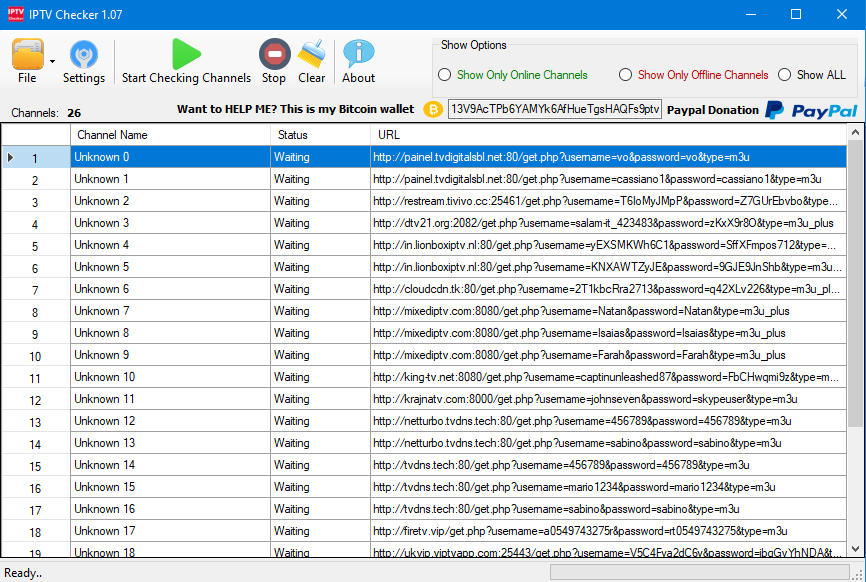The width and height of the screenshot is (866, 582).
Task: Click the scrollbar up arrow
Action: 855,132
